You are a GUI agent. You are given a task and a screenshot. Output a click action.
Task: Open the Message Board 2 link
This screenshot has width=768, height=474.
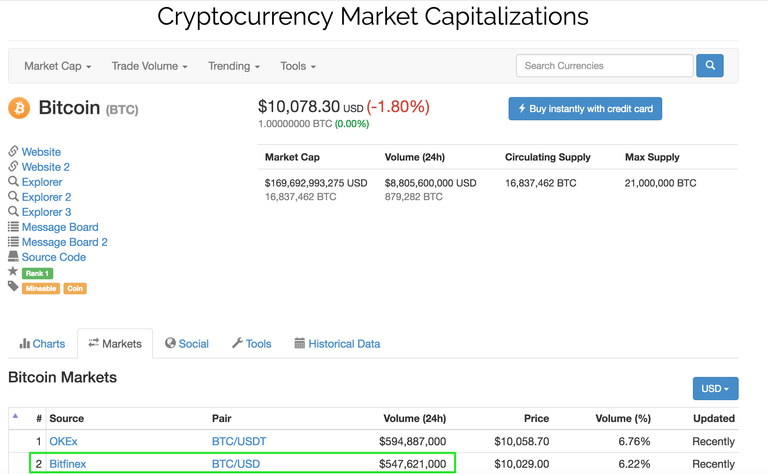tap(64, 242)
